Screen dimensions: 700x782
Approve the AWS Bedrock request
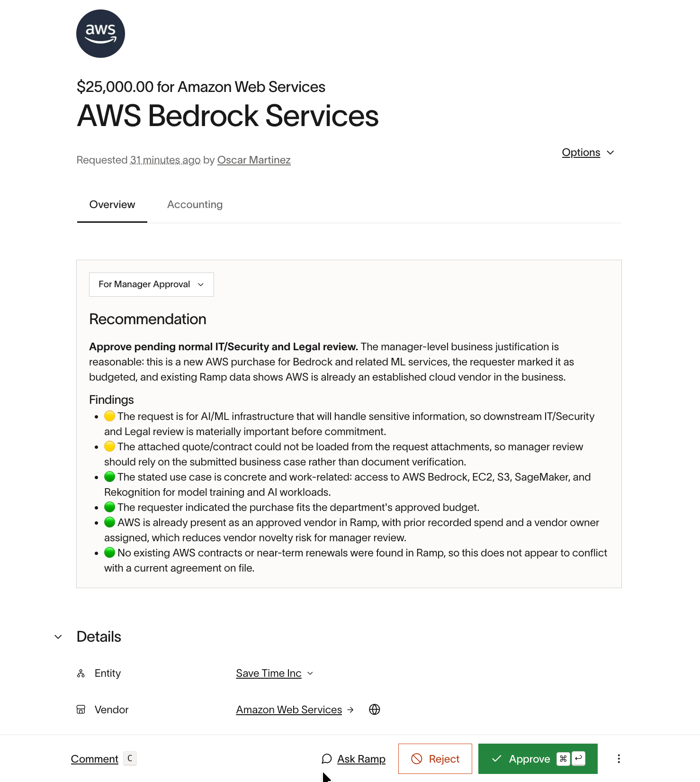[x=538, y=759]
